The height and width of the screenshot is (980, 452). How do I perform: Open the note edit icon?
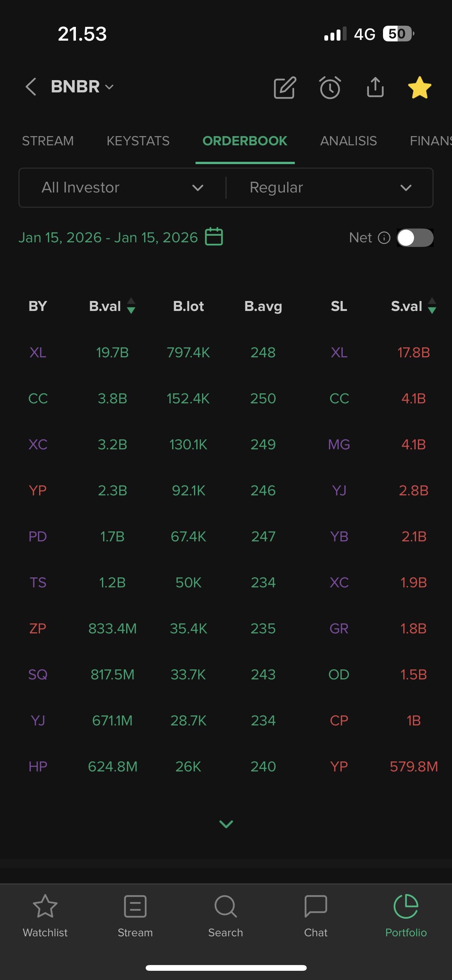(x=285, y=88)
